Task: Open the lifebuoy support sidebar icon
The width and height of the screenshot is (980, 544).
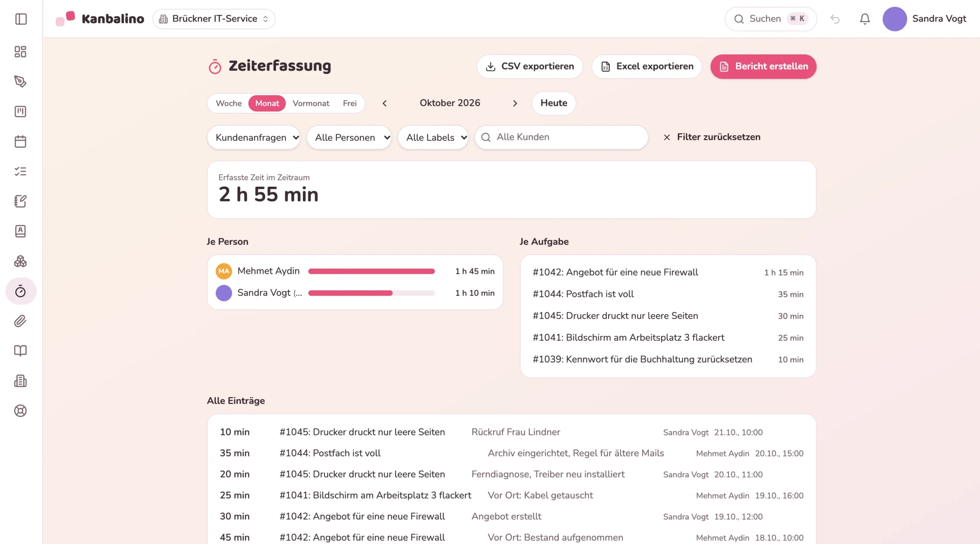Action: pyautogui.click(x=21, y=411)
